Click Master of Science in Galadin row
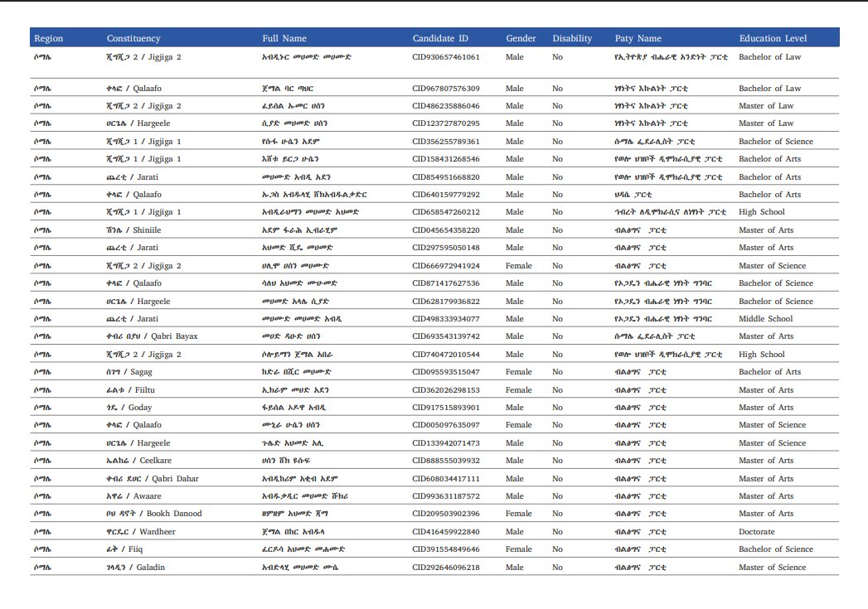Viewport: 868px width, 609px height. pos(772,568)
